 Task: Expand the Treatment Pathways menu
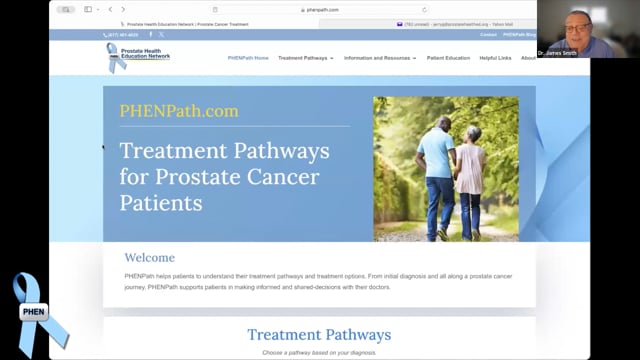coord(306,58)
